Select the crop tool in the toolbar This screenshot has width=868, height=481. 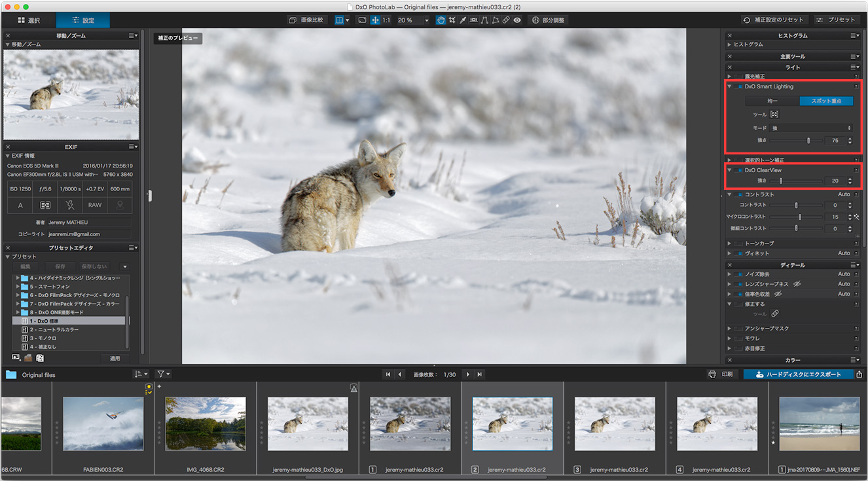pos(452,20)
